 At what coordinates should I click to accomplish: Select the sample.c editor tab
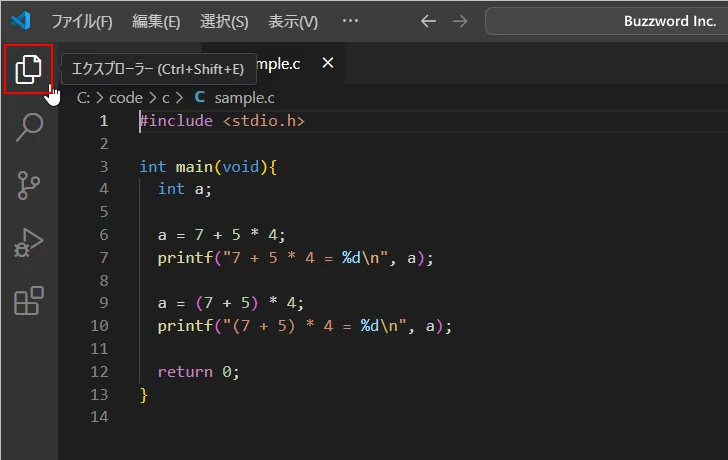[x=279, y=64]
